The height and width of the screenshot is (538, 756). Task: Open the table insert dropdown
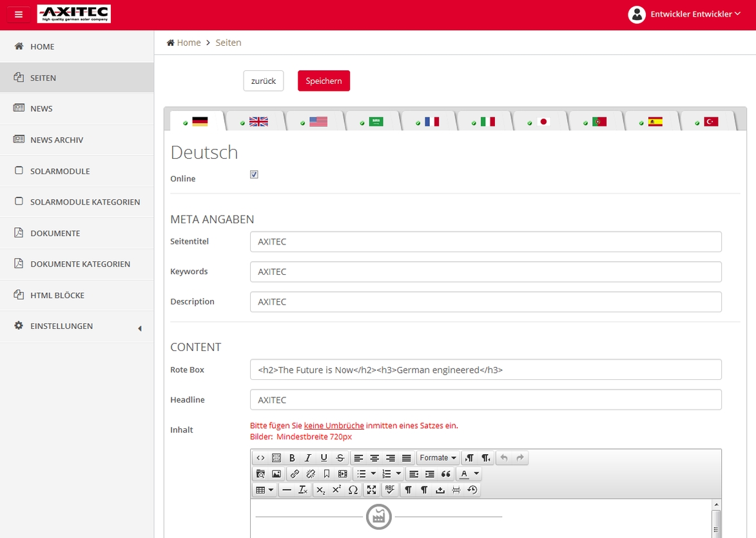pos(265,490)
